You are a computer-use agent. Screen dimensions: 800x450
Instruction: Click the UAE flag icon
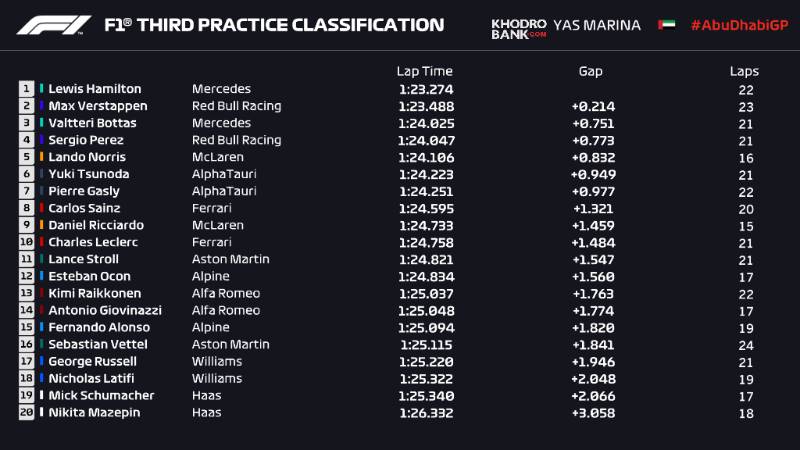[x=666, y=25]
